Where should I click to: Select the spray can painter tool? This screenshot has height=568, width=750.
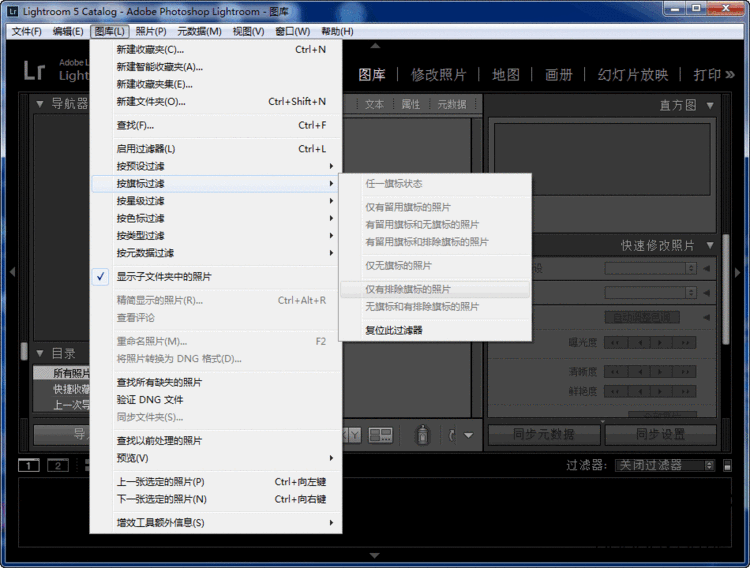(x=422, y=435)
